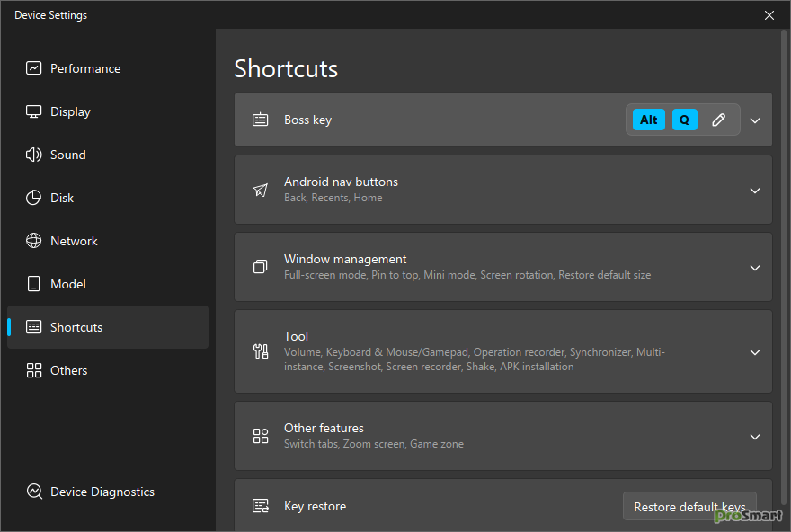Click the Alt key badge for Boss key

tap(649, 120)
